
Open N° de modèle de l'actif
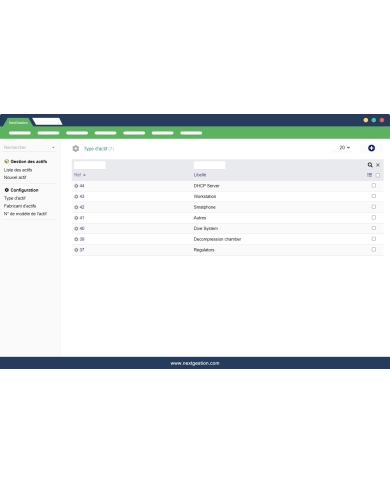[25, 214]
